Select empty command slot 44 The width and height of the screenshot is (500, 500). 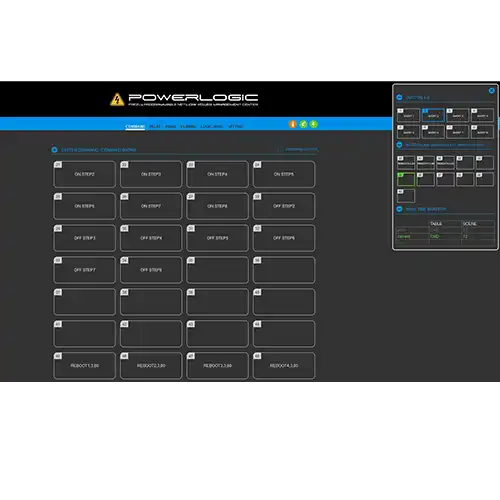pos(284,334)
